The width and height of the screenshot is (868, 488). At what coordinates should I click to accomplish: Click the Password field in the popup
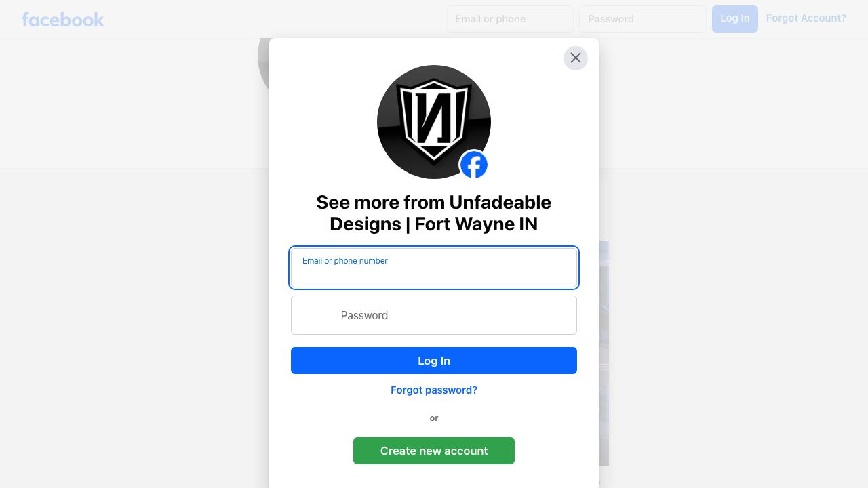click(434, 315)
